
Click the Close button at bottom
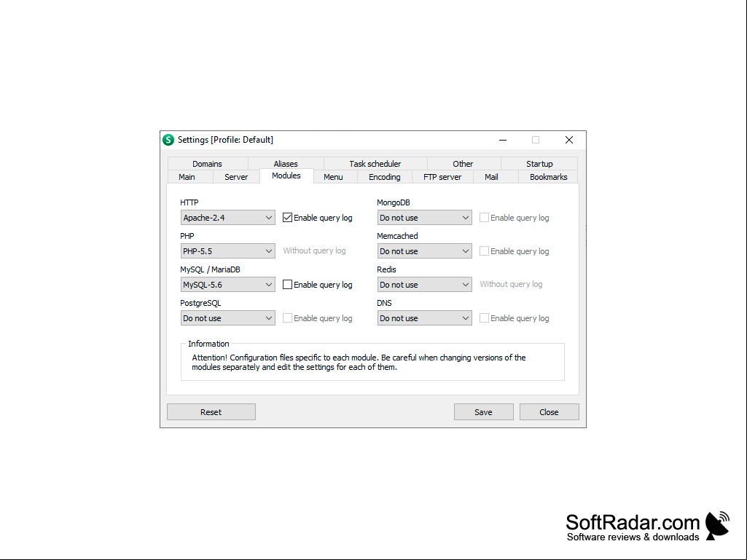550,412
